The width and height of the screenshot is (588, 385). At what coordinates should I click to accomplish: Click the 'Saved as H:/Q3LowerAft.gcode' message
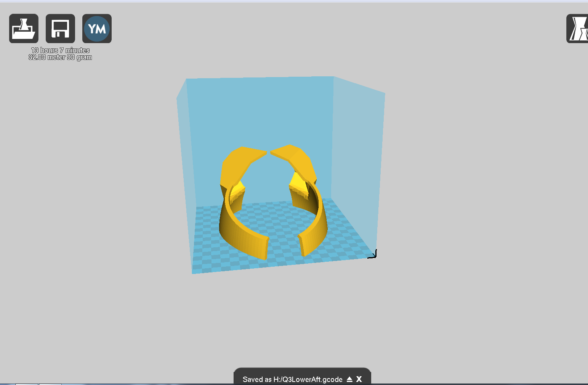tap(293, 379)
